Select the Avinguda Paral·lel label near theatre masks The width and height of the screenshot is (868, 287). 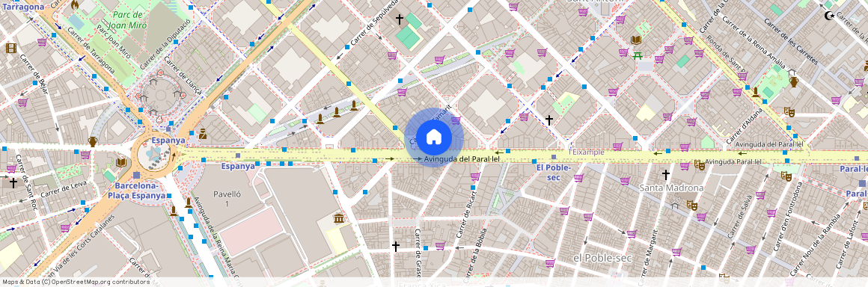click(x=733, y=162)
